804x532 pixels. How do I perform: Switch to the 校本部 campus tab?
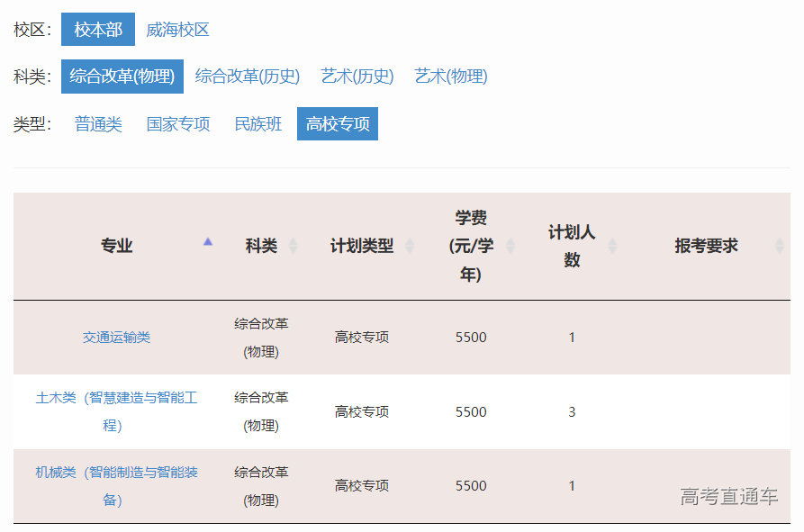(x=96, y=30)
